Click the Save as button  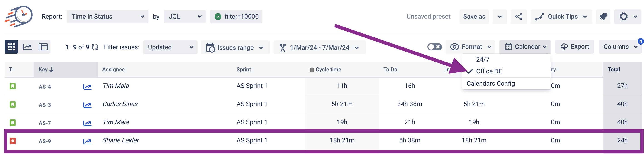point(474,17)
